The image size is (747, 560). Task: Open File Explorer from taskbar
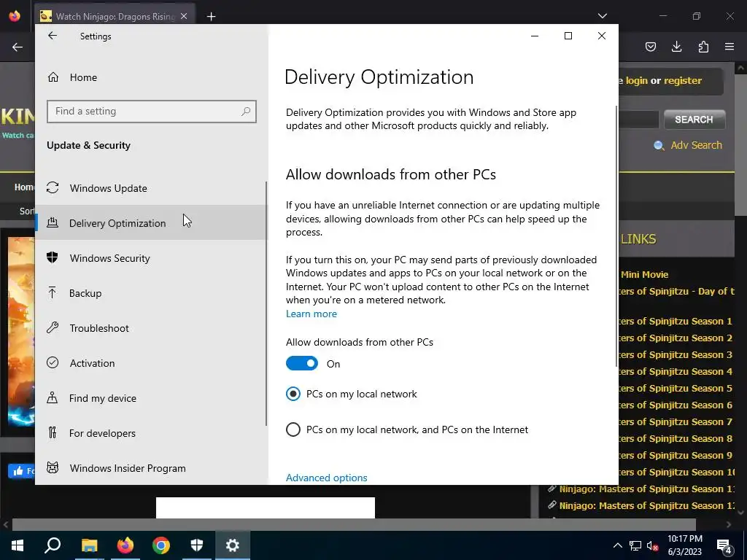pyautogui.click(x=89, y=545)
